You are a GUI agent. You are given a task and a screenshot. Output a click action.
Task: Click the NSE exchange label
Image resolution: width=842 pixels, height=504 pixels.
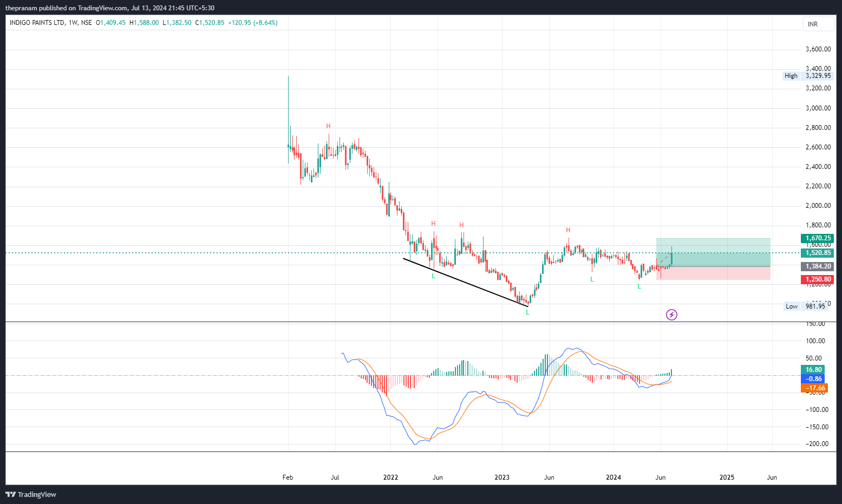point(86,23)
